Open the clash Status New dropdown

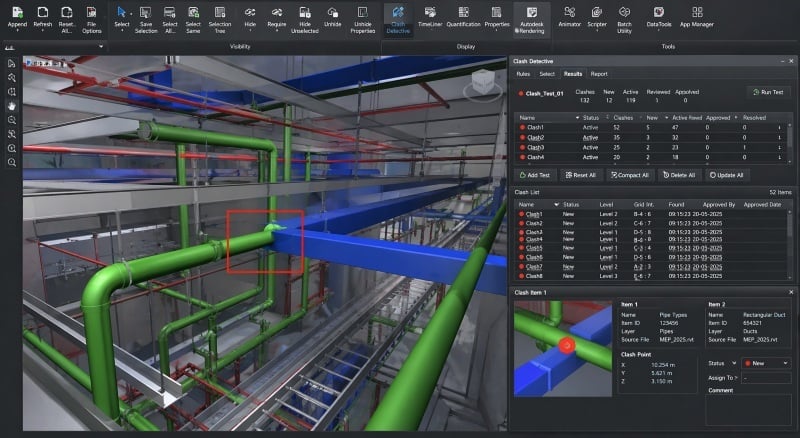(x=766, y=363)
